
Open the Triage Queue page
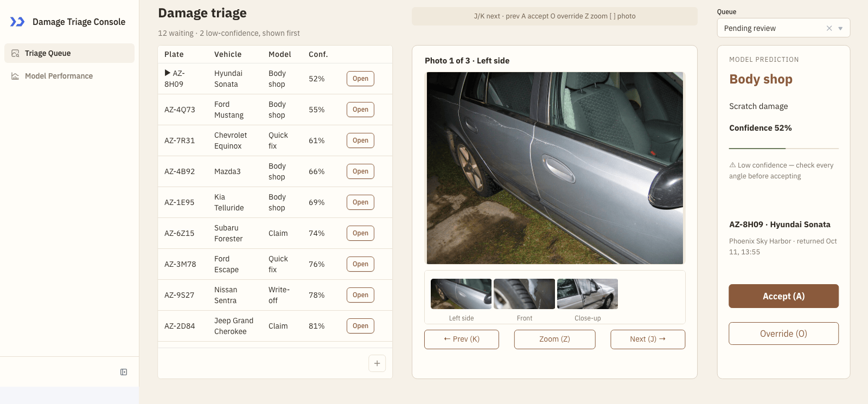point(69,53)
